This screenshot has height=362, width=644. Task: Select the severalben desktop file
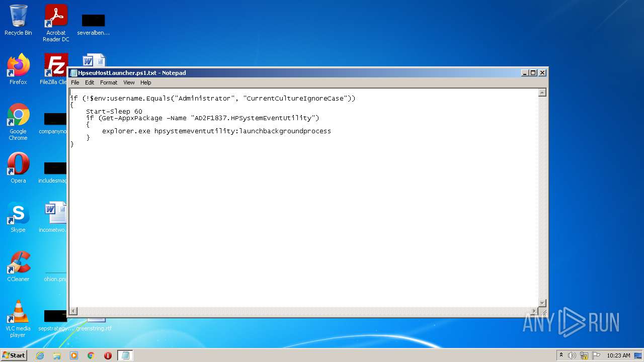pyautogui.click(x=93, y=24)
